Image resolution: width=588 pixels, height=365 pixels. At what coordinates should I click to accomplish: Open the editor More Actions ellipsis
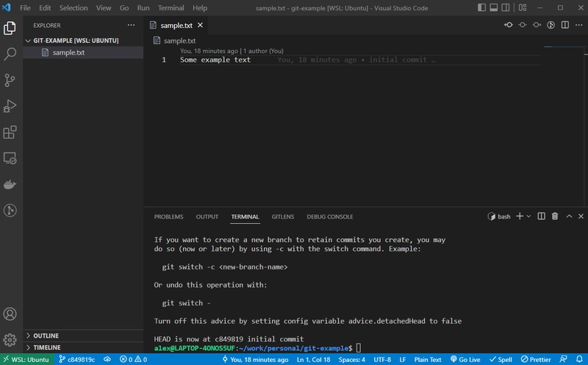click(x=579, y=25)
